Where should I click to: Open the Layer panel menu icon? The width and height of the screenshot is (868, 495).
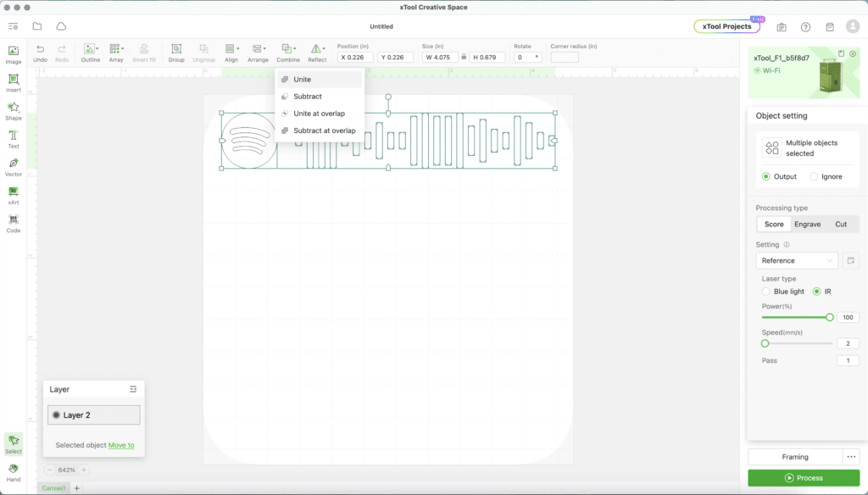(x=133, y=389)
